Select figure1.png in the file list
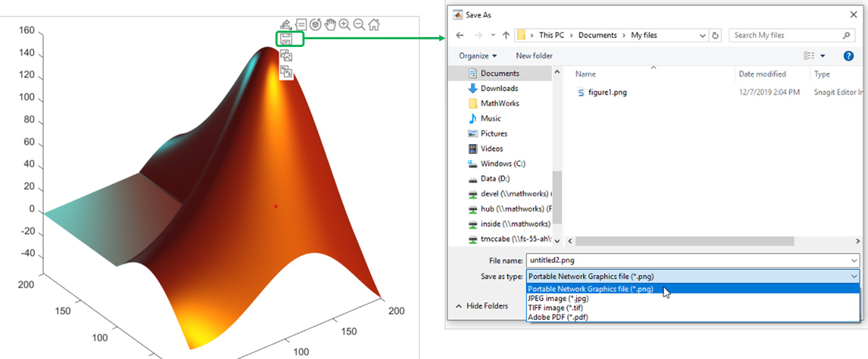Viewport: 868px width, 359px height. tap(606, 92)
